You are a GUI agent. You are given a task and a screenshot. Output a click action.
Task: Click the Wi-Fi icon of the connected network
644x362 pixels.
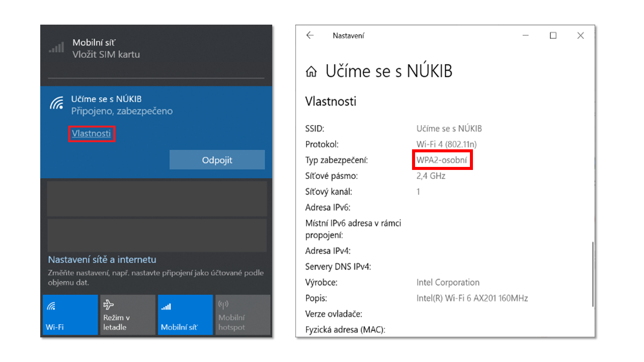56,104
